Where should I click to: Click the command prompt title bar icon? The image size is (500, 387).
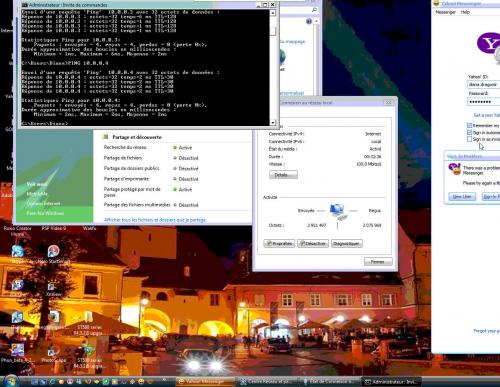coord(24,5)
